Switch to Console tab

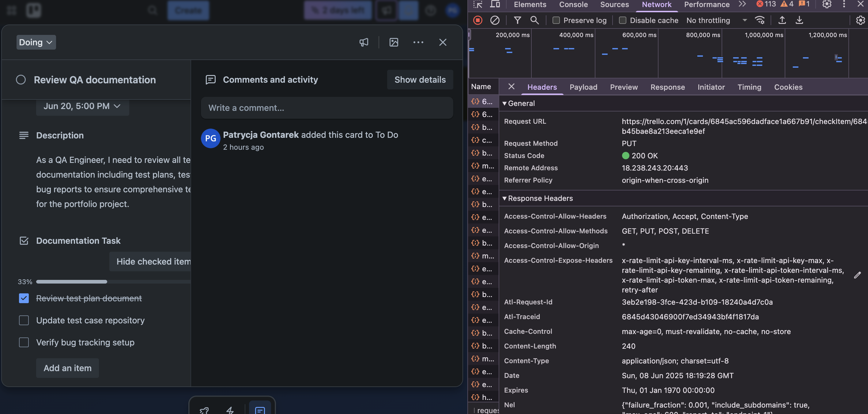coord(573,4)
